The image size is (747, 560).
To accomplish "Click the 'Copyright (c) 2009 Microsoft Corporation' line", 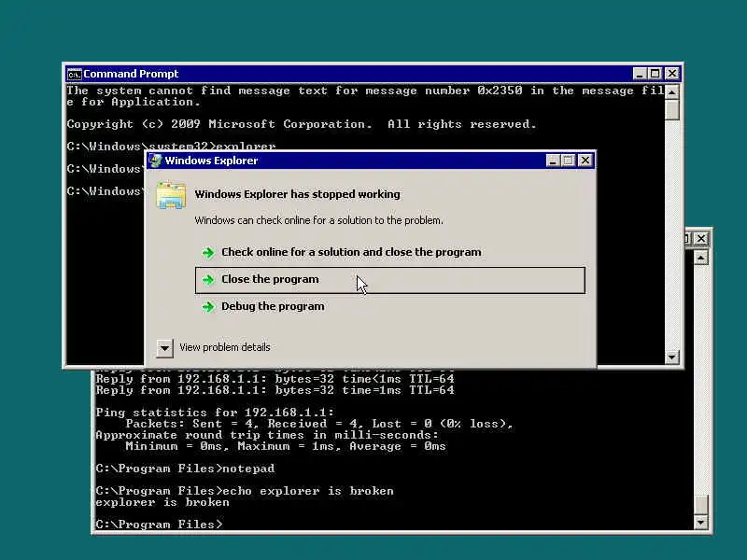I will [302, 124].
